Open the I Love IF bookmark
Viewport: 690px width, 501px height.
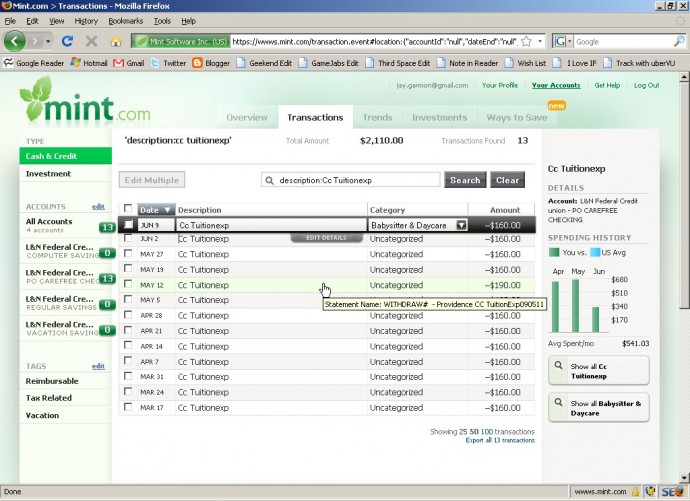pyautogui.click(x=575, y=63)
